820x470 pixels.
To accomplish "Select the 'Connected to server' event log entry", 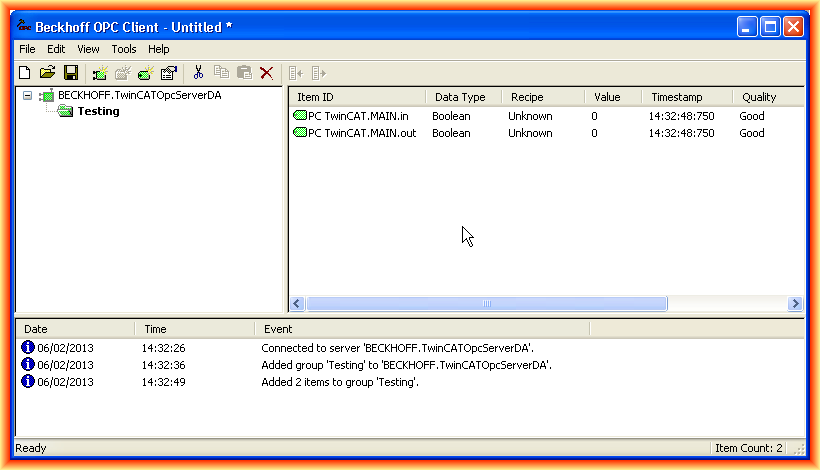I will pyautogui.click(x=397, y=348).
